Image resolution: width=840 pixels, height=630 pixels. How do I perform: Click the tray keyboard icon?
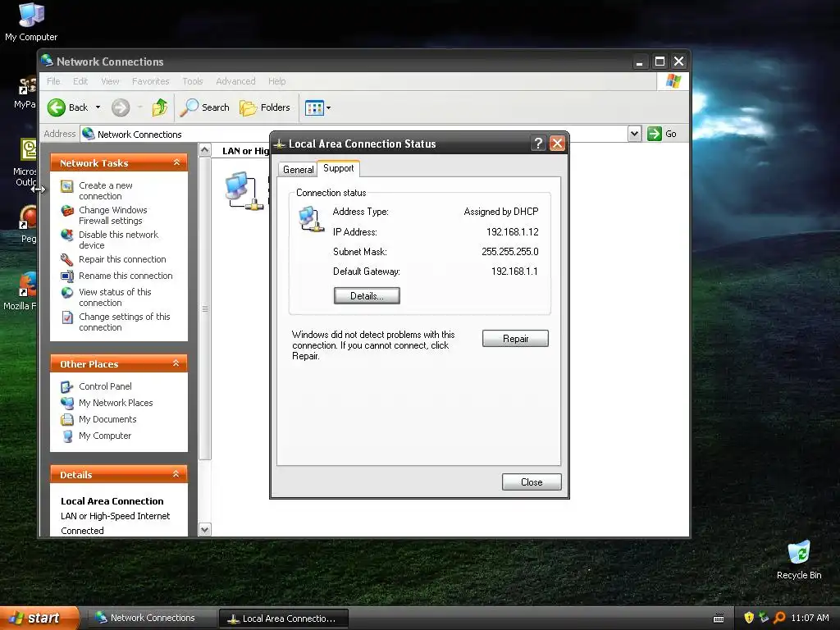(x=719, y=619)
